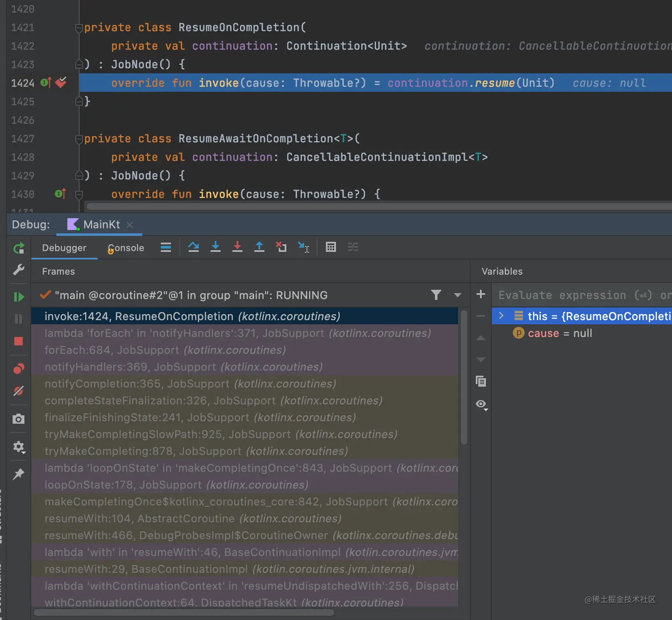Select frame completeStateFinalization:326
The height and width of the screenshot is (620, 672).
[244, 401]
